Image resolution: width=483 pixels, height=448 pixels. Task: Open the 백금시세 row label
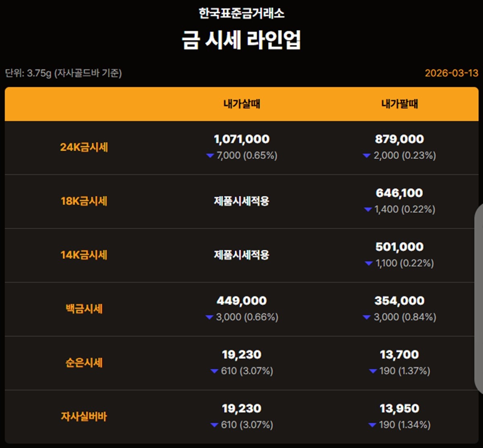click(84, 309)
